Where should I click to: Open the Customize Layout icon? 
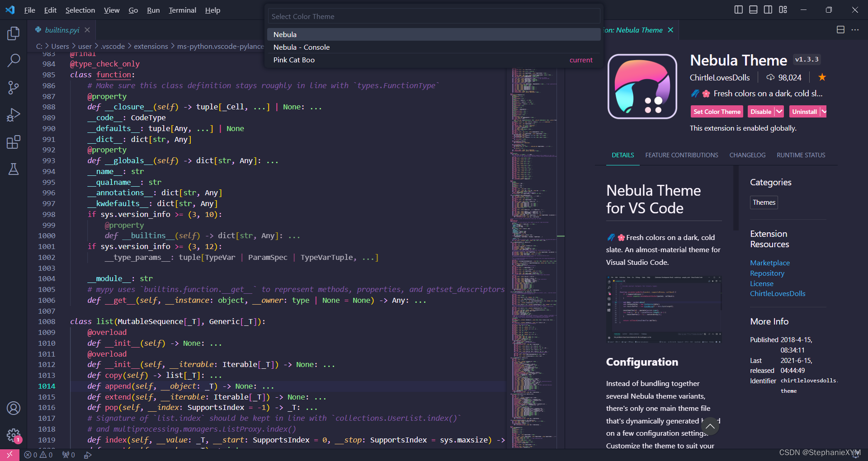pyautogui.click(x=783, y=9)
